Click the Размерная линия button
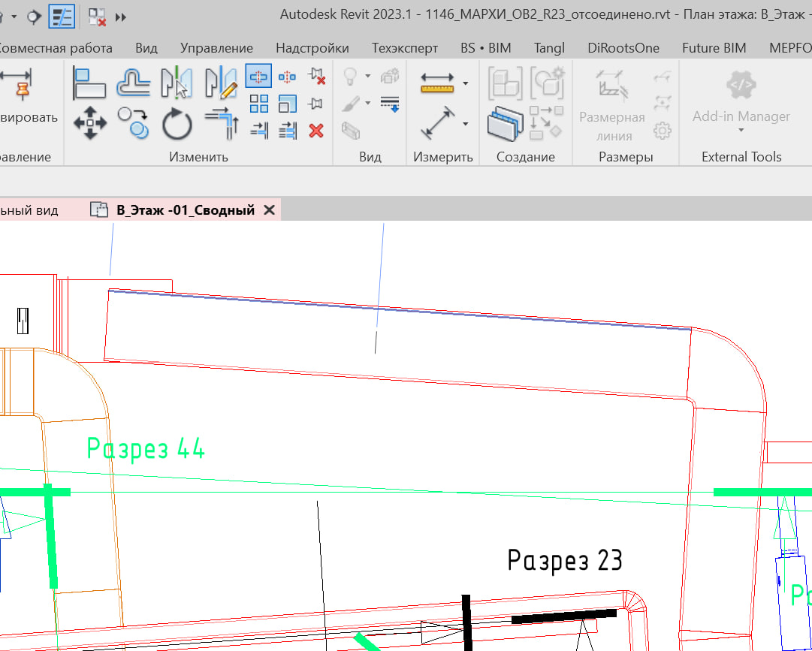Image resolution: width=812 pixels, height=651 pixels. click(x=612, y=104)
